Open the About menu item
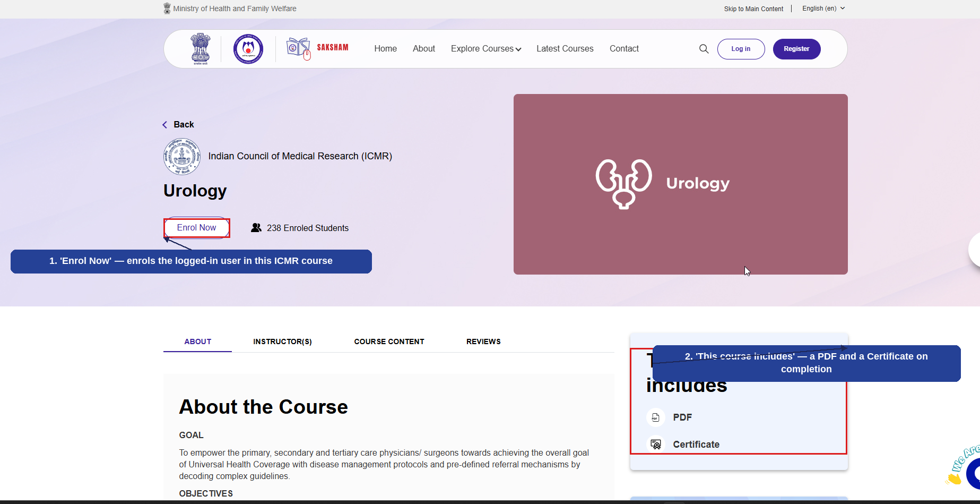980x504 pixels. [424, 49]
